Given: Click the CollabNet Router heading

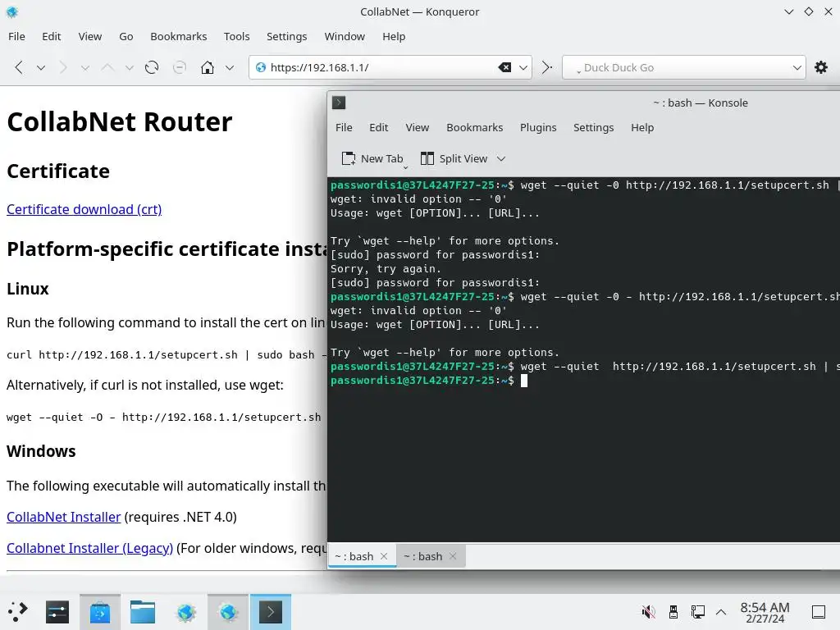Looking at the screenshot, I should (x=120, y=121).
